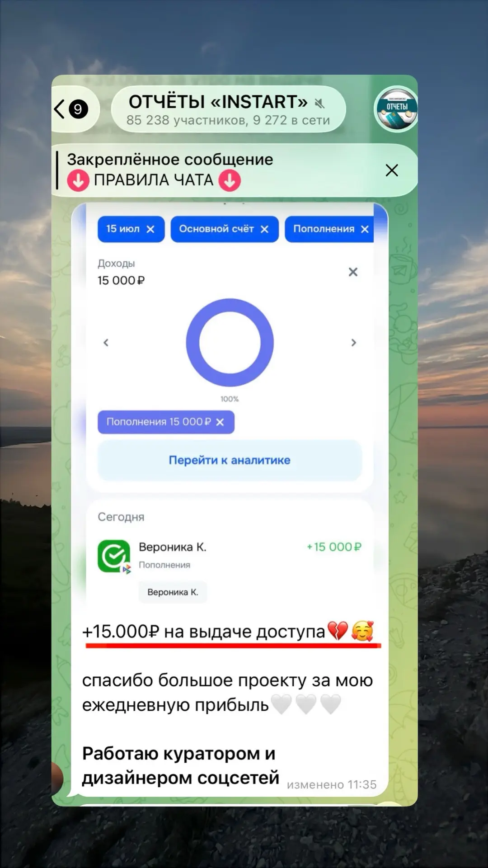Tap the smiling face with hearts emoji
The height and width of the screenshot is (868, 488).
pos(363,631)
